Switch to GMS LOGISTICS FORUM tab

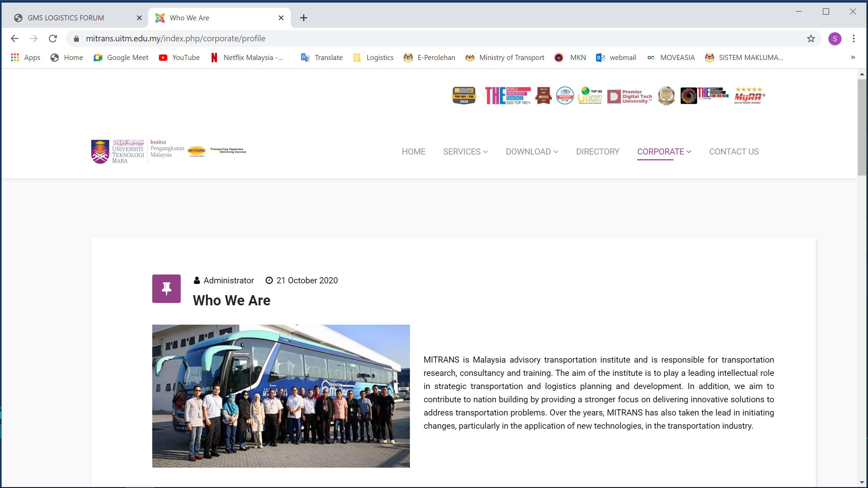(x=75, y=18)
